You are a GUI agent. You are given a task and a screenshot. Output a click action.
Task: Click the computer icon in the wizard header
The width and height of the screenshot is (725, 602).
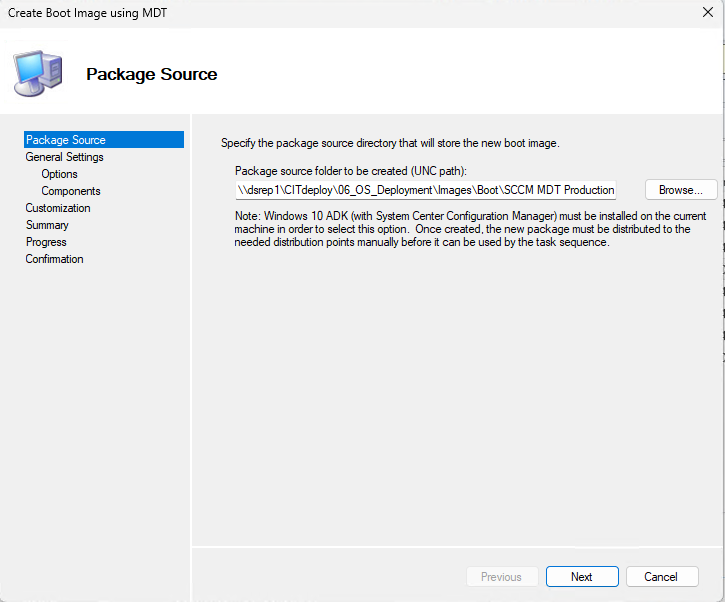[36, 71]
